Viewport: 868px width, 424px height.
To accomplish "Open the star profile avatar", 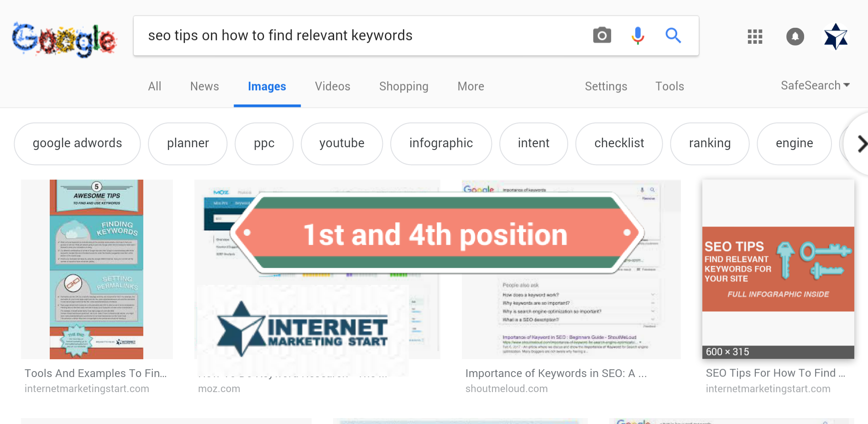I will [836, 36].
